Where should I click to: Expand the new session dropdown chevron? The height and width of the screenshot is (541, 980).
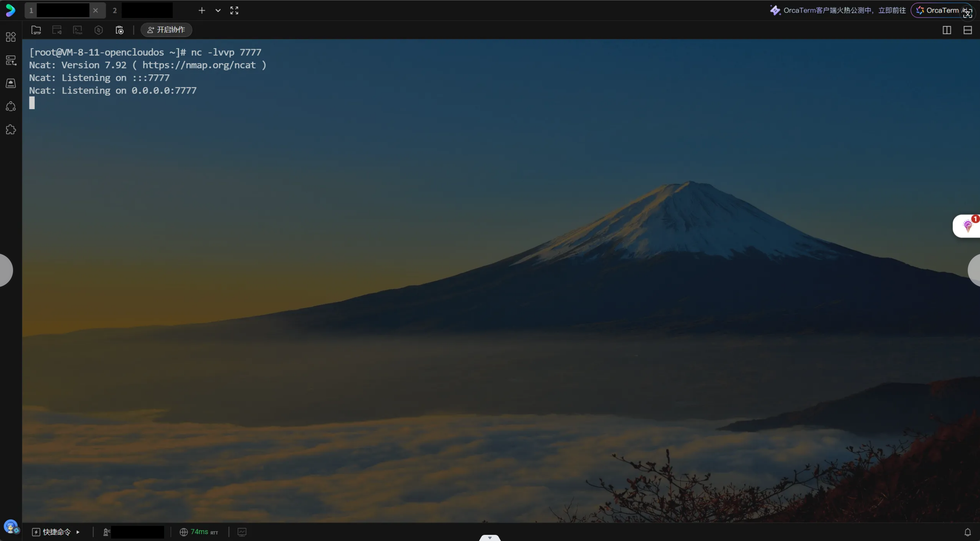click(218, 11)
